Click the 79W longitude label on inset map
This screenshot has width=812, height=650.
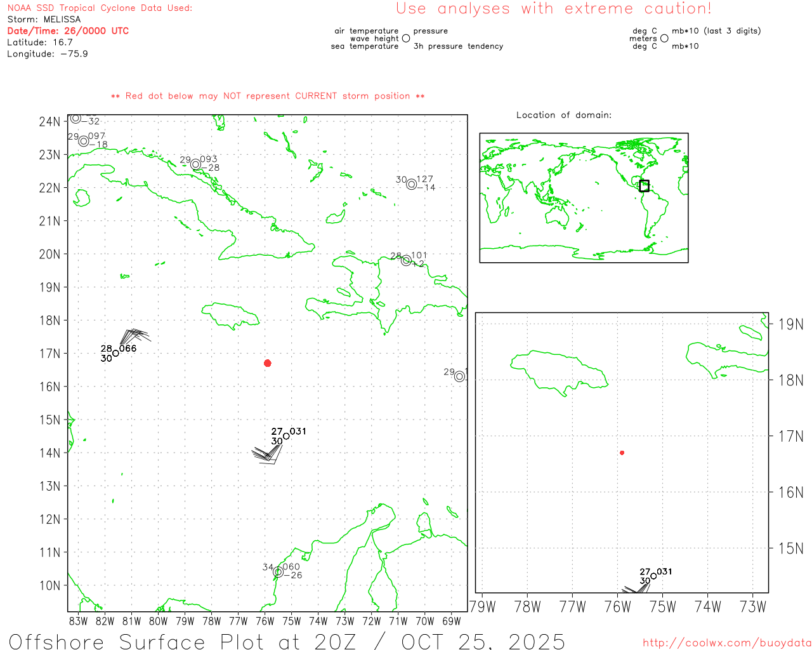point(483,607)
